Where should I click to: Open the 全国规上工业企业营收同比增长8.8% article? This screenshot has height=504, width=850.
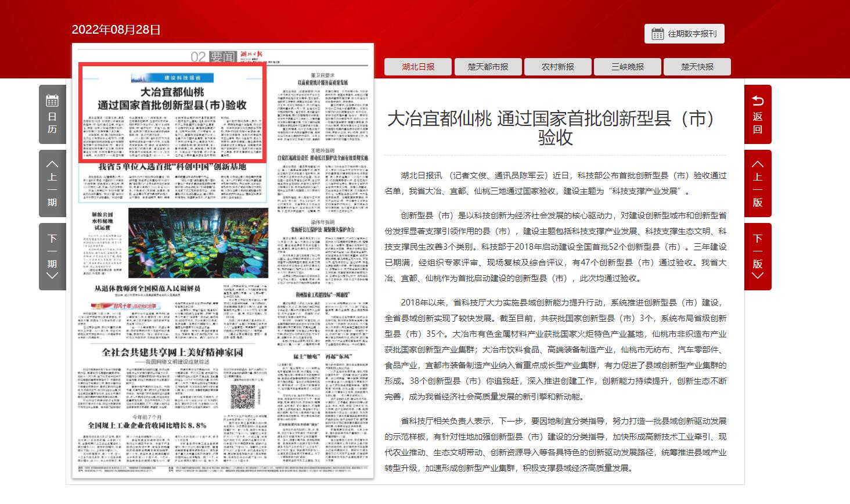point(147,425)
